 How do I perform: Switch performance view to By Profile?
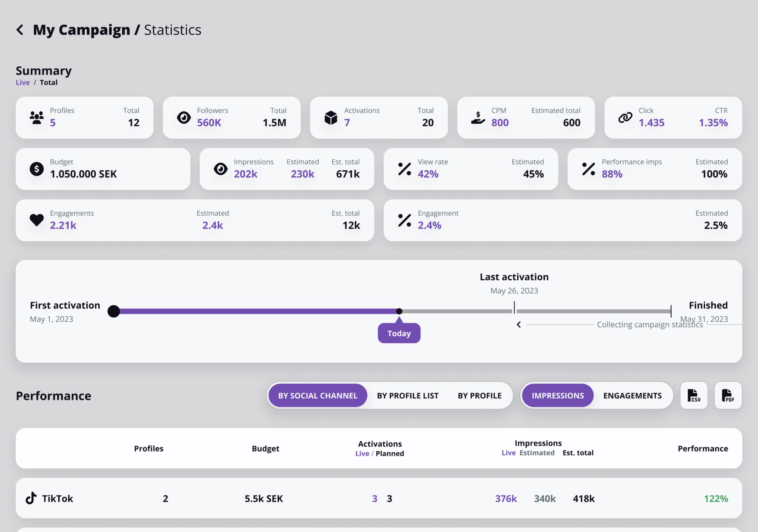479,396
